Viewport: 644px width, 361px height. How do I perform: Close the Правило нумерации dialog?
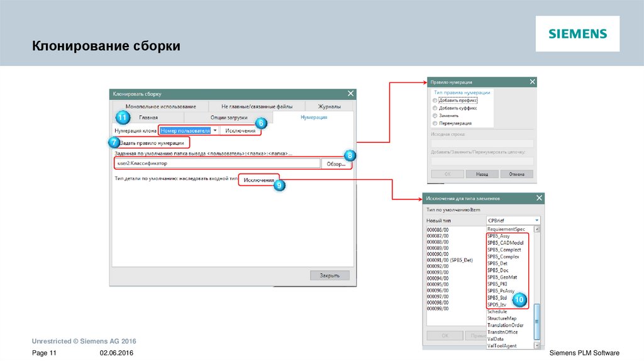(532, 82)
